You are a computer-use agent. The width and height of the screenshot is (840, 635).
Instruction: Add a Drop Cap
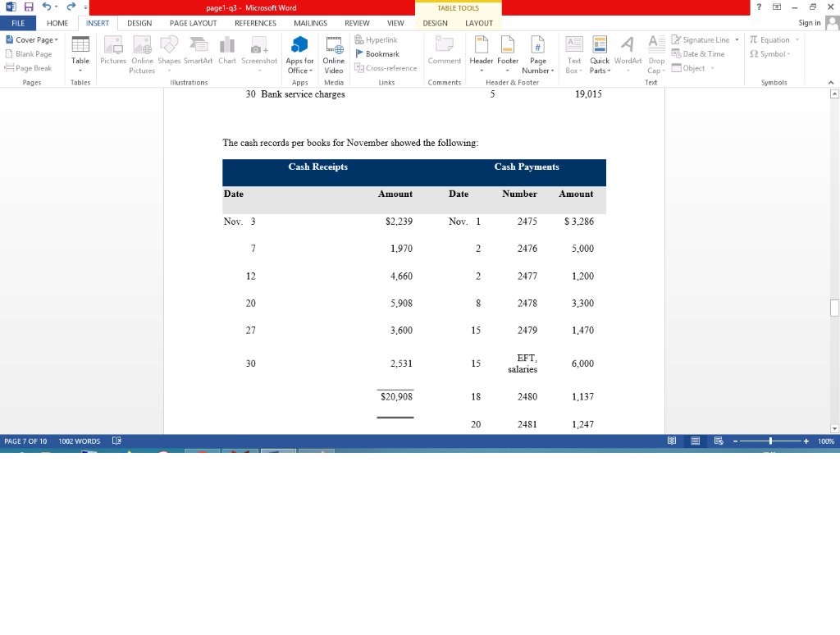(656, 55)
